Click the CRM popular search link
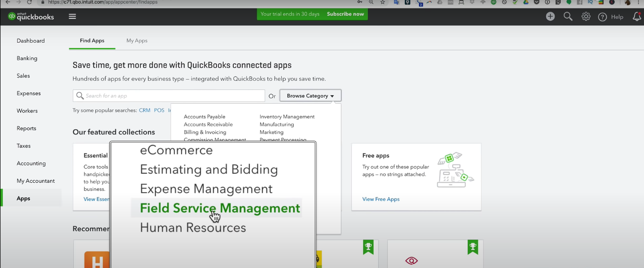This screenshot has height=268, width=644. pyautogui.click(x=145, y=110)
